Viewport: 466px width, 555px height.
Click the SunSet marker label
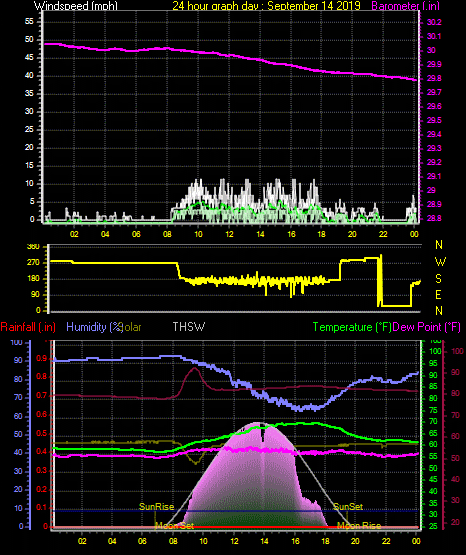coord(348,507)
